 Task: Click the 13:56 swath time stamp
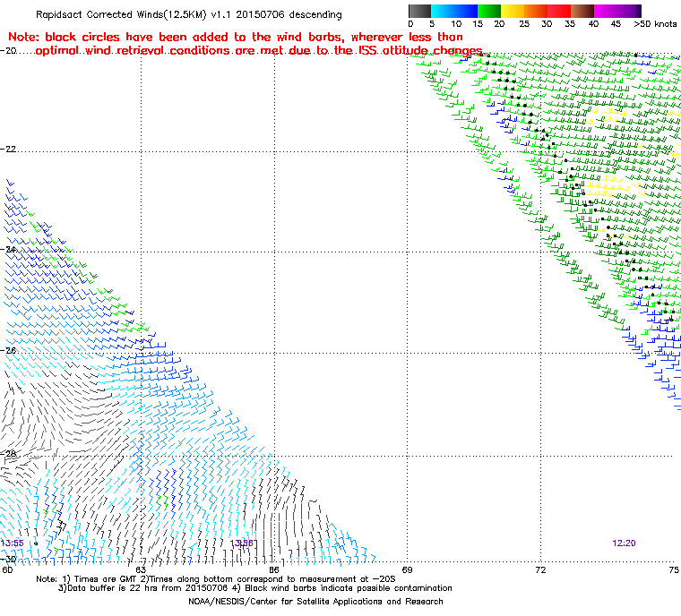tap(241, 543)
